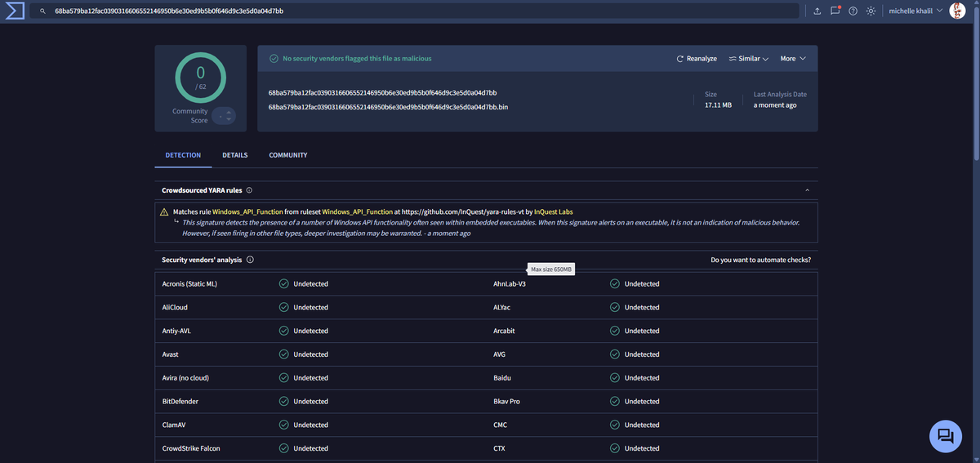This screenshot has height=463, width=980.
Task: Collapse the Crowdsourced YARA rules section
Action: [807, 190]
